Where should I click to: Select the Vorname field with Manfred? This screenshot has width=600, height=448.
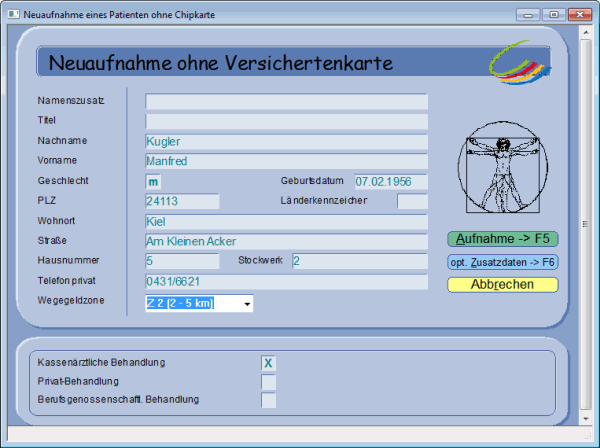pyautogui.click(x=286, y=161)
